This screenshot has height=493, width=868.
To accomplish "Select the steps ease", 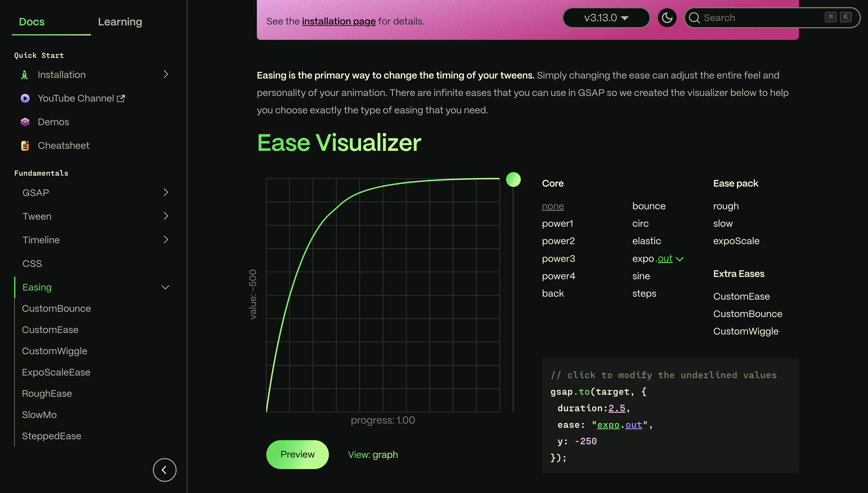I will (644, 293).
